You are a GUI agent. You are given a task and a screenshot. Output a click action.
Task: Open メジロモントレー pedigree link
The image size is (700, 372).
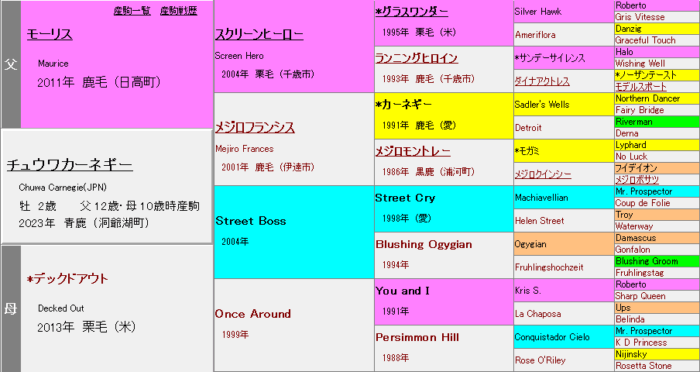413,151
